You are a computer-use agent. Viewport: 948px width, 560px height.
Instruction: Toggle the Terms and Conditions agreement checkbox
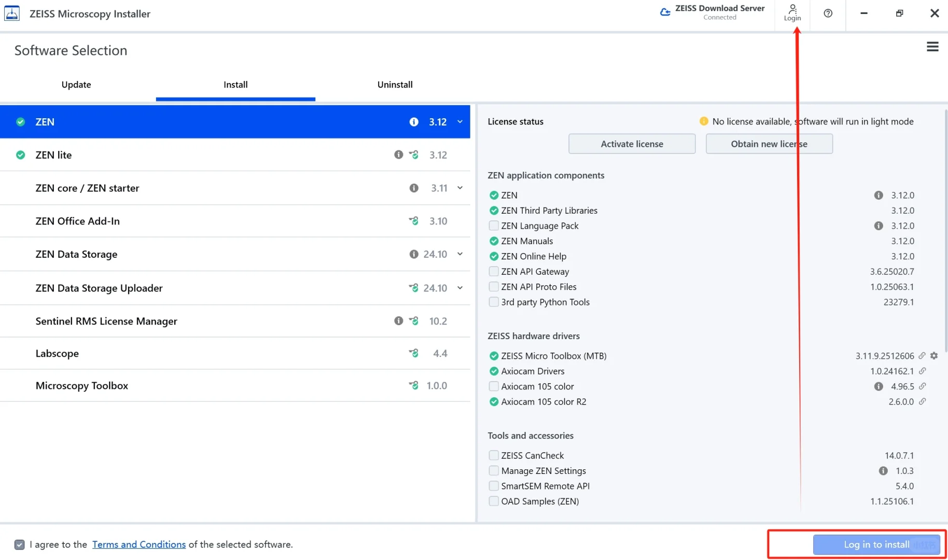tap(20, 544)
